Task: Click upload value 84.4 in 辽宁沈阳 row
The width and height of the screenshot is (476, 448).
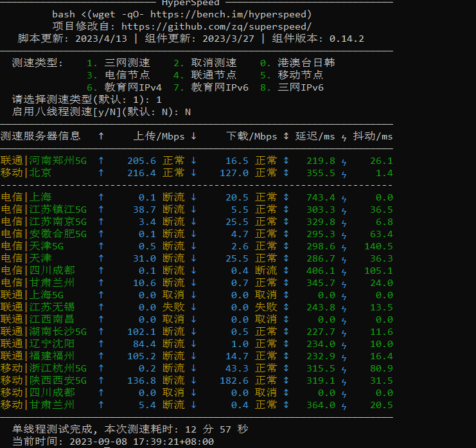Action: pos(145,344)
